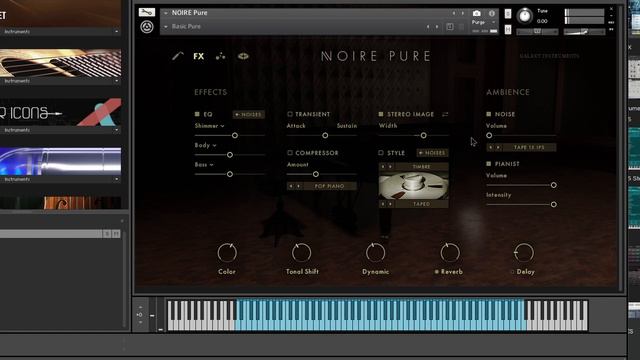Click the Pianist Intensity slider handle

pos(553,204)
